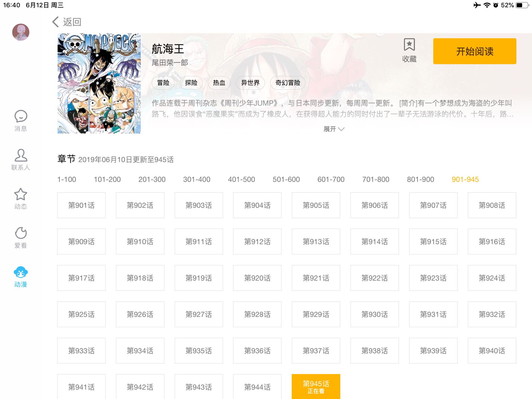Open chapter 第920话
The width and height of the screenshot is (532, 399).
pos(257,278)
